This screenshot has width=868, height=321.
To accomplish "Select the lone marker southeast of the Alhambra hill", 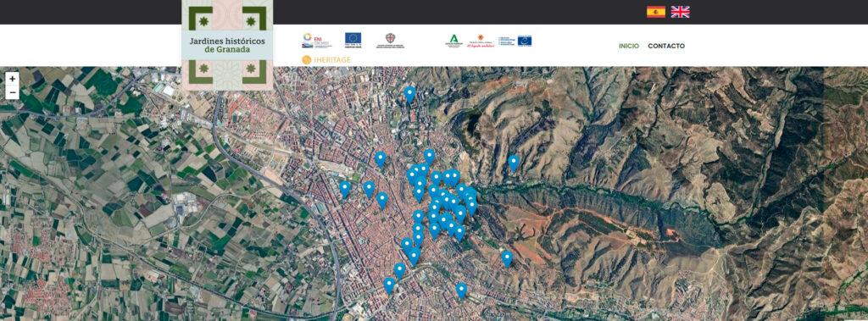I will (x=507, y=258).
